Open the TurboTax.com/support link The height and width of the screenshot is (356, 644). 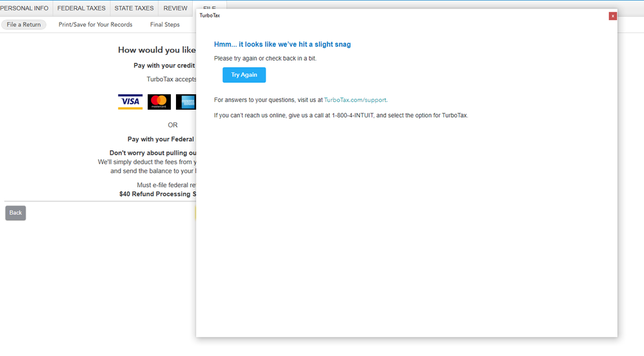[355, 100]
